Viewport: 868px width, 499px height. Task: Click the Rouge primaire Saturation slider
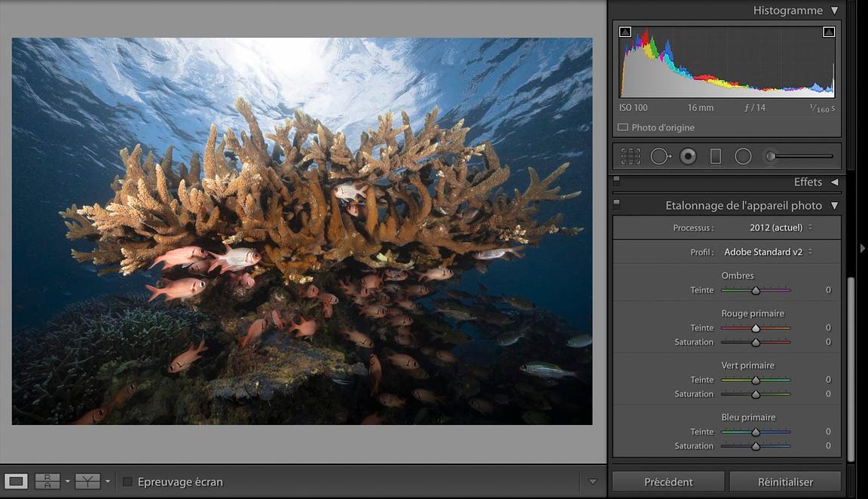[x=756, y=342]
